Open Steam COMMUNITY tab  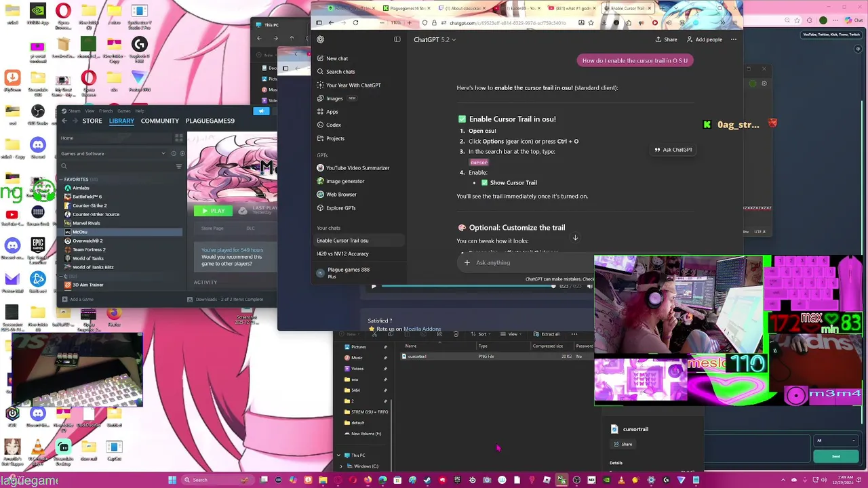[160, 121]
